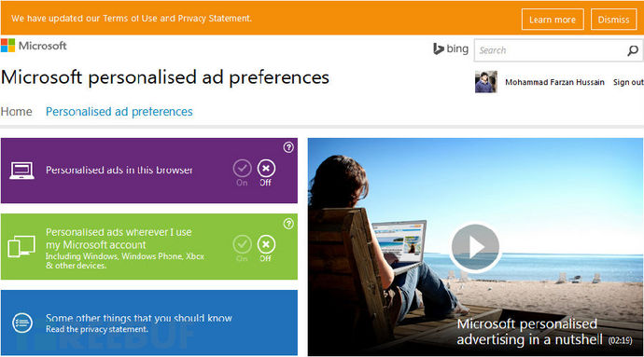Image resolution: width=644 pixels, height=357 pixels.
Task: Open help icon on purple browser ads panel
Action: pyautogui.click(x=288, y=147)
